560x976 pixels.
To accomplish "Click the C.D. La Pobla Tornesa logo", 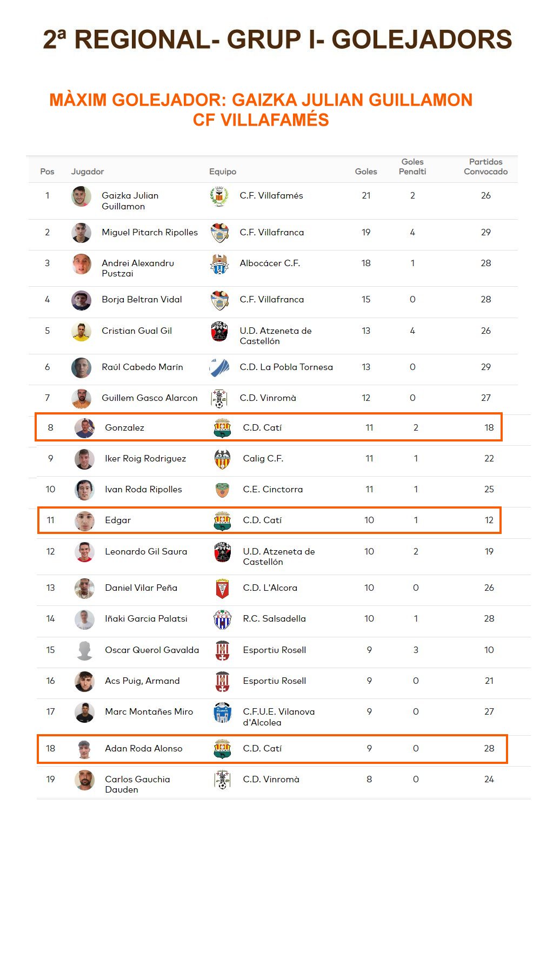I will tap(219, 367).
